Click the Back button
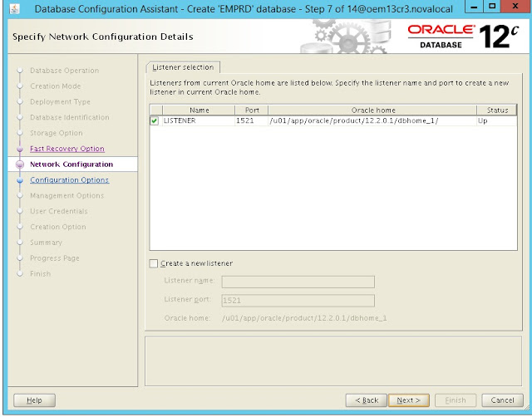The image size is (532, 417). coord(367,400)
